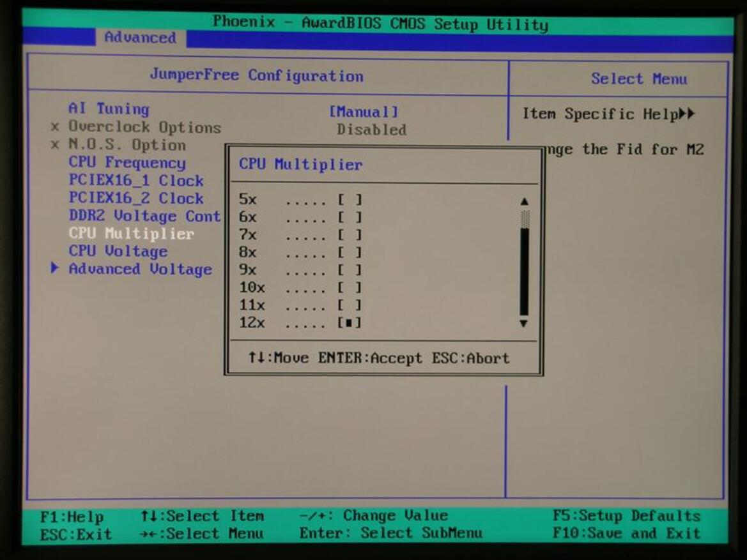Select the DDR2 Voltage Control item
Viewport: 747px width, 560px height.
click(x=145, y=216)
